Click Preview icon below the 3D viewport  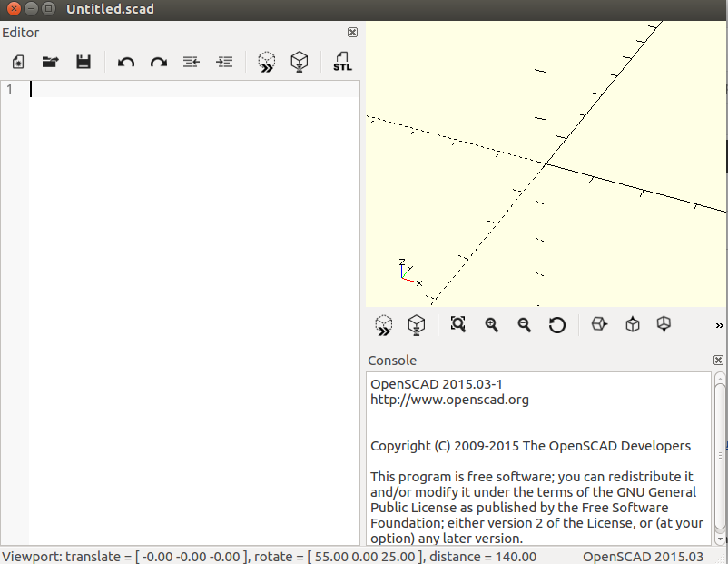383,325
